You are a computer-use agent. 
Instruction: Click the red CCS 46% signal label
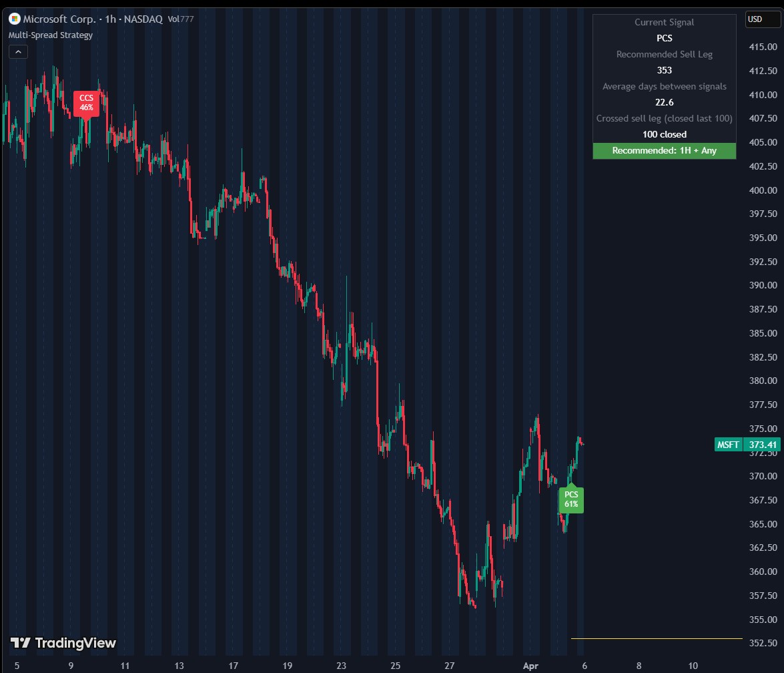(x=86, y=103)
